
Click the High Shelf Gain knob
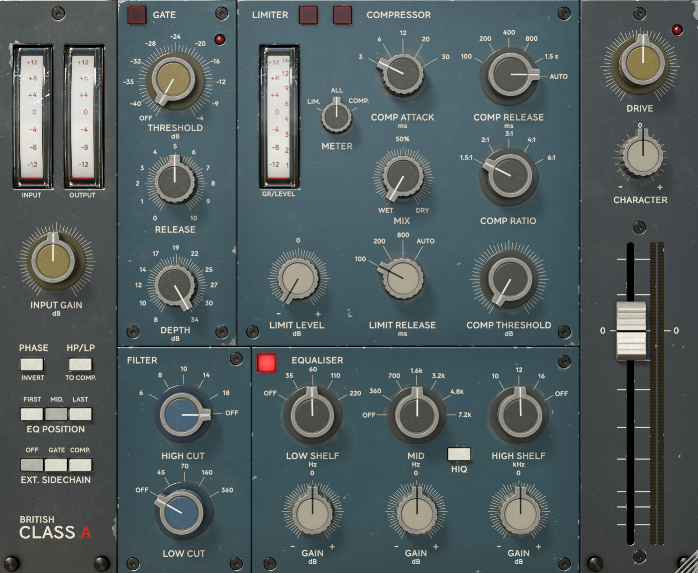pyautogui.click(x=519, y=513)
